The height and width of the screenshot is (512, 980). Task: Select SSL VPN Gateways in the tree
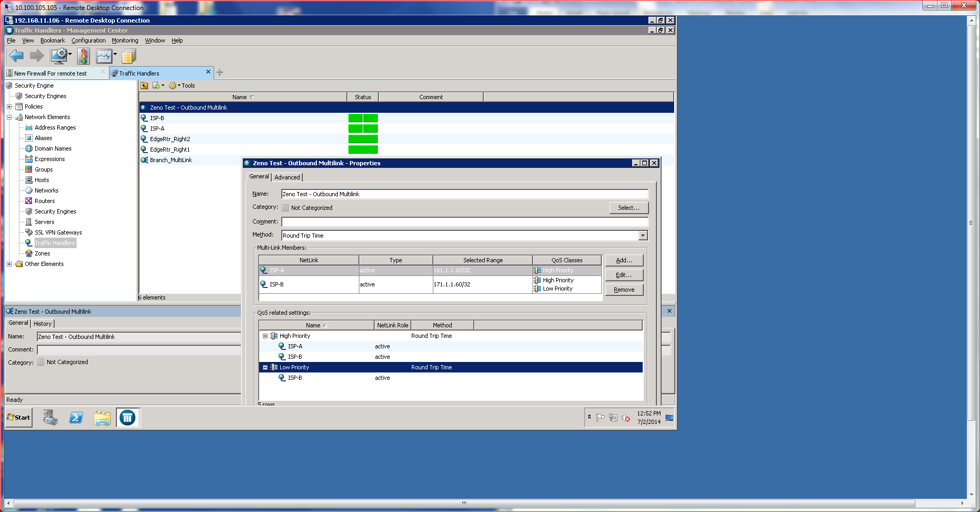pyautogui.click(x=58, y=232)
